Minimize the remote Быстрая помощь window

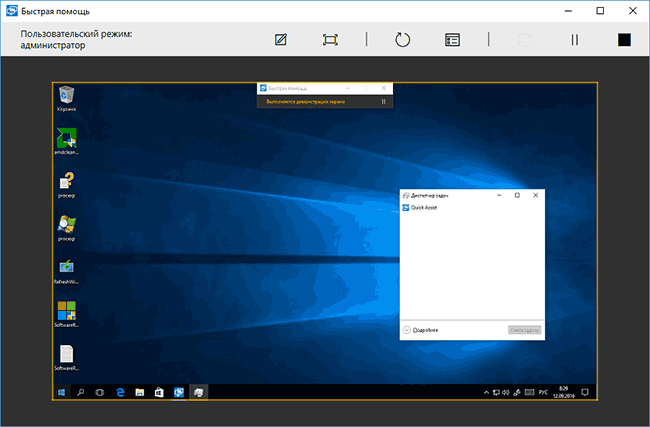[347, 88]
